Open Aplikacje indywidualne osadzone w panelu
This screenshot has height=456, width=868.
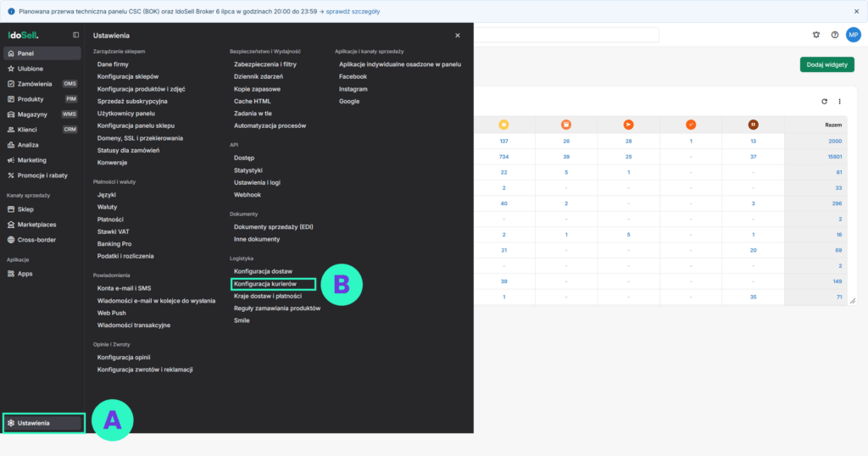pyautogui.click(x=400, y=64)
